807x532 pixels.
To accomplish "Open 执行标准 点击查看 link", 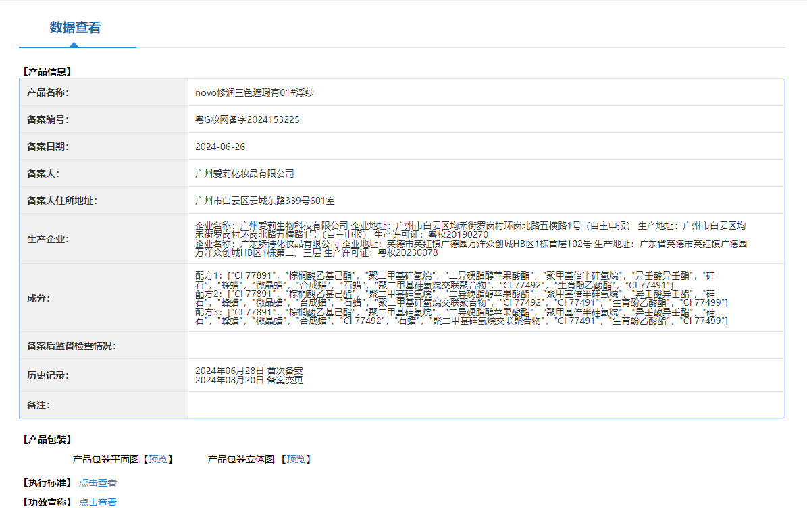I will click(x=98, y=483).
